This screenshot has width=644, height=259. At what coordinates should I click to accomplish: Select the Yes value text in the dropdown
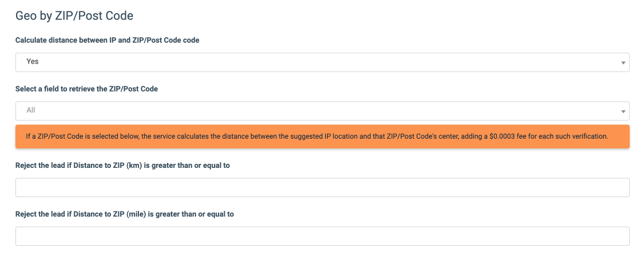coord(33,61)
